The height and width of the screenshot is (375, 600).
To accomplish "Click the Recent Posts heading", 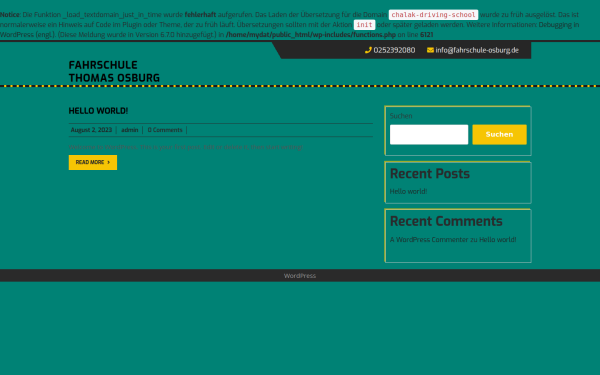I will (430, 174).
